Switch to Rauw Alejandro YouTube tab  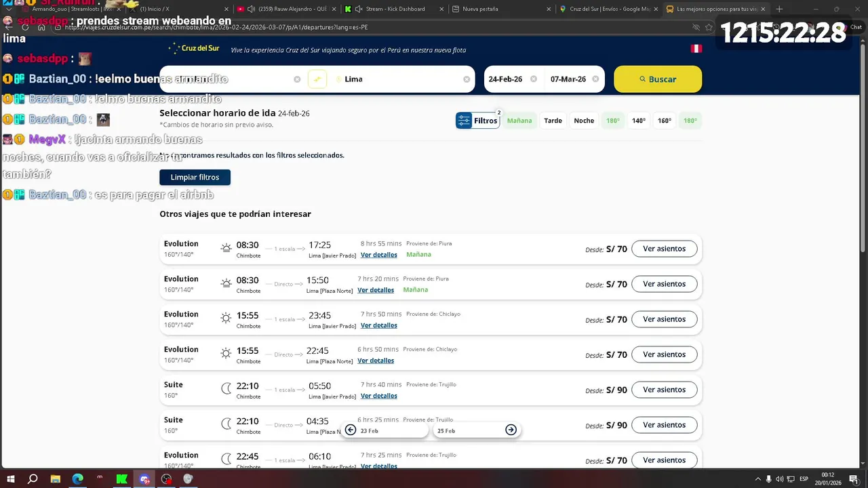click(286, 9)
